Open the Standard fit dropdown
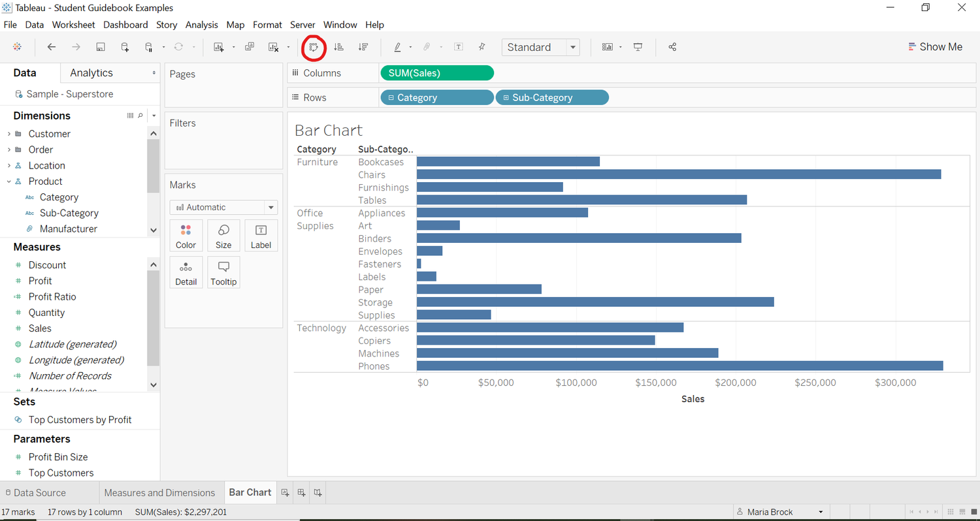The height and width of the screenshot is (521, 980). (x=541, y=47)
